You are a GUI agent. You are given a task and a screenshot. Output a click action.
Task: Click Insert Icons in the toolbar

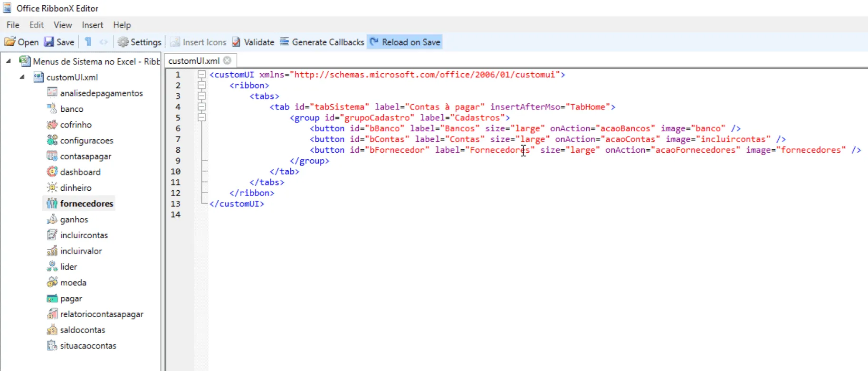point(198,42)
